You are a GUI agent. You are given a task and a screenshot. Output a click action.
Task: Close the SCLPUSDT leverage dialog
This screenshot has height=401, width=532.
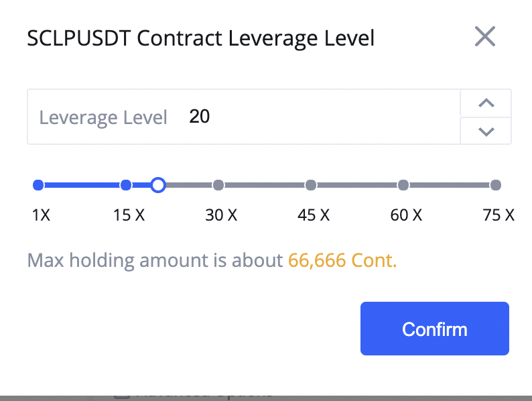(485, 36)
